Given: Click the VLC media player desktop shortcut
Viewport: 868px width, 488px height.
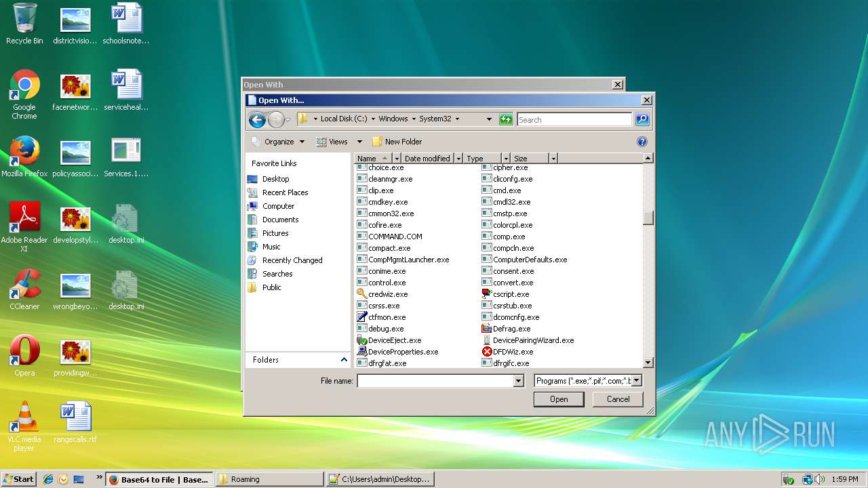Looking at the screenshot, I should pyautogui.click(x=24, y=426).
